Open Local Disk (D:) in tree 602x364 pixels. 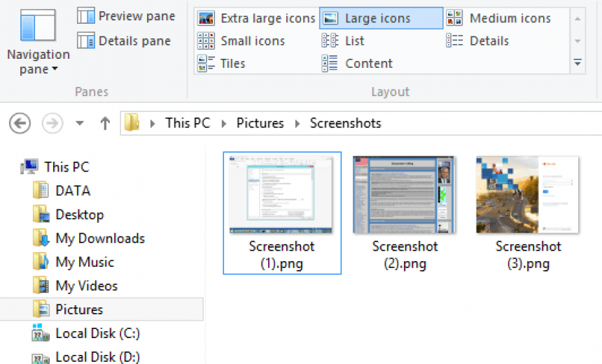point(97,357)
